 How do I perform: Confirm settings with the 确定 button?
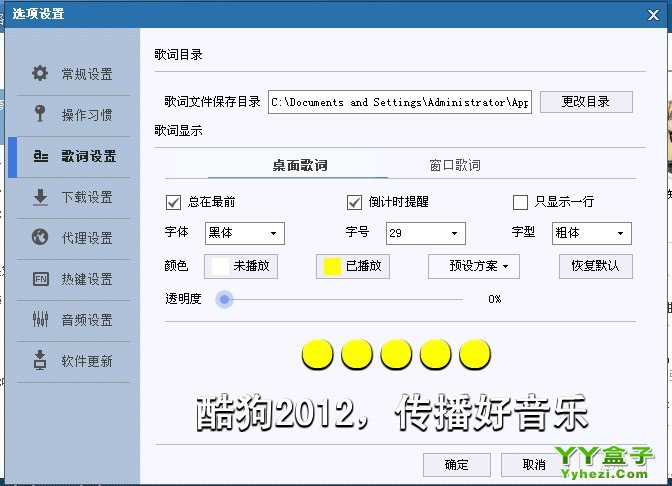[x=456, y=465]
